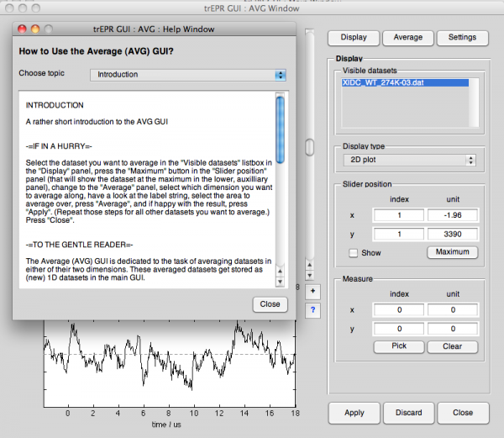
Task: Click the Measure y index field
Action: point(399,329)
